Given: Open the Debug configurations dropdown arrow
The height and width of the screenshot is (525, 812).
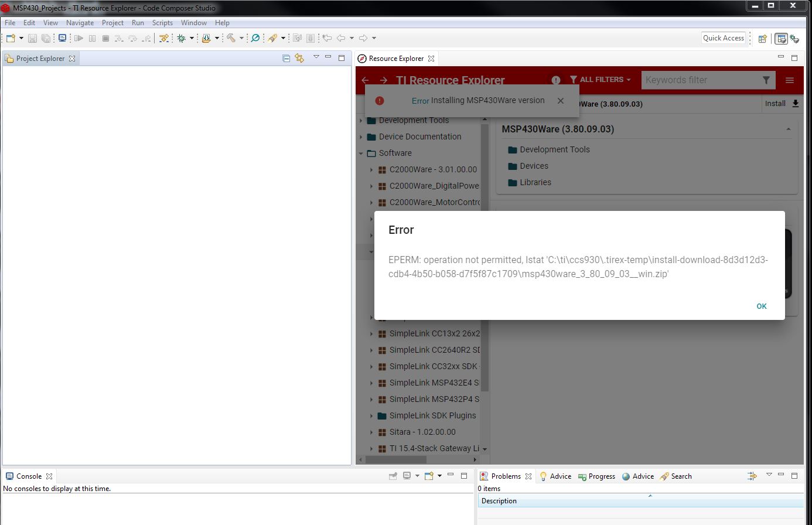Looking at the screenshot, I should tap(192, 38).
